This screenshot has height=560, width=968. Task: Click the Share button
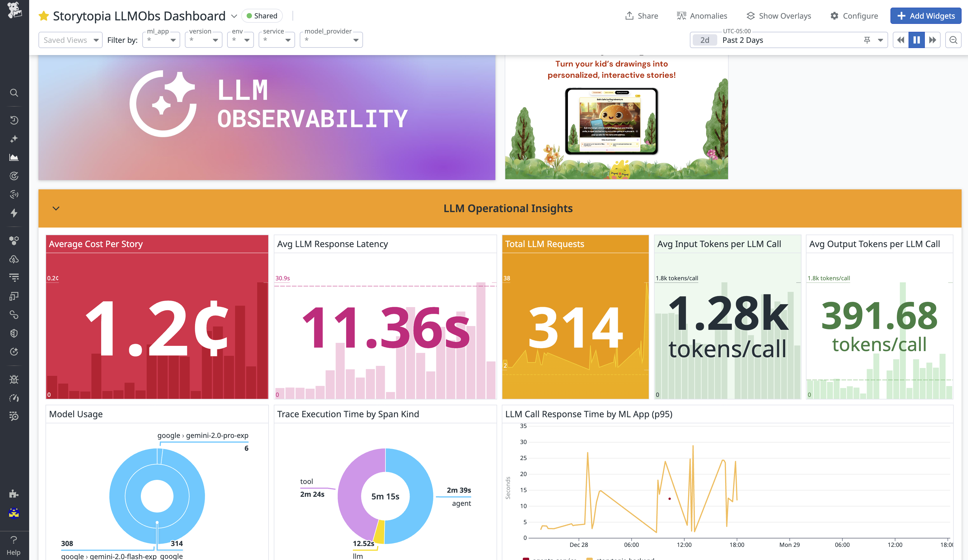[x=641, y=16]
